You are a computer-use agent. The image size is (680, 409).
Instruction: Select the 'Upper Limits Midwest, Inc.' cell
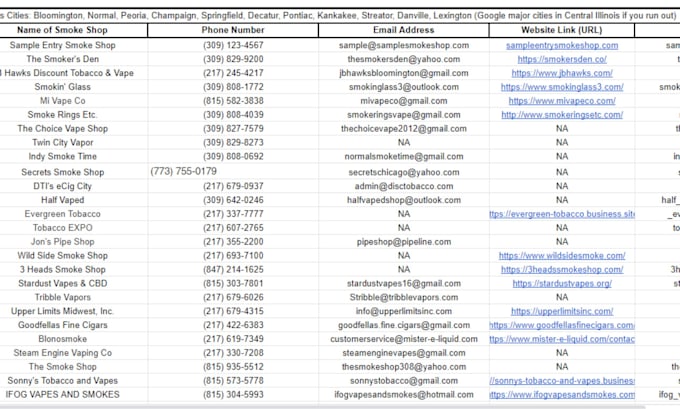click(73, 311)
